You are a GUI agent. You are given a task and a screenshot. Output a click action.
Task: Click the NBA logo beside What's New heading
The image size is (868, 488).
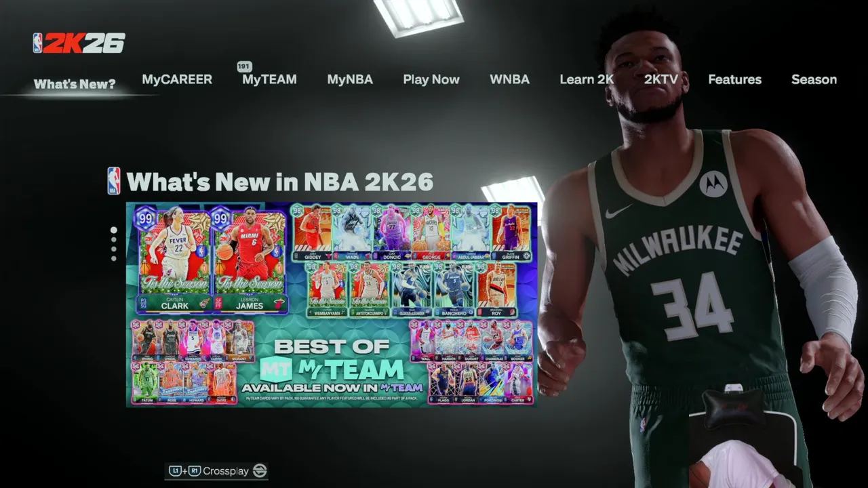pos(114,182)
